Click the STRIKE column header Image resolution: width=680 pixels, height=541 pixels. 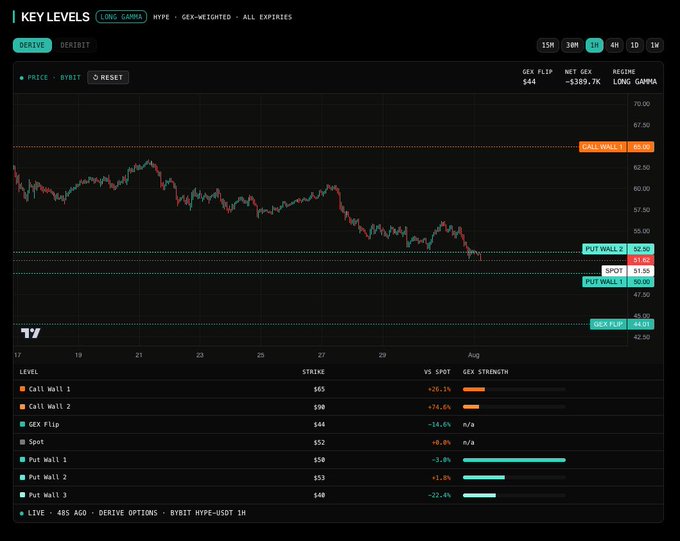pos(313,372)
